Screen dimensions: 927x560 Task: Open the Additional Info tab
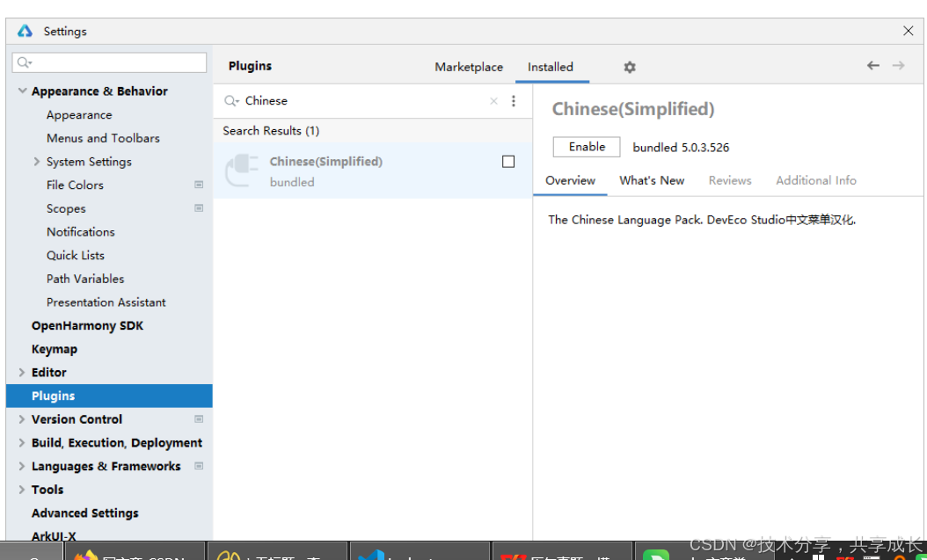pos(816,180)
